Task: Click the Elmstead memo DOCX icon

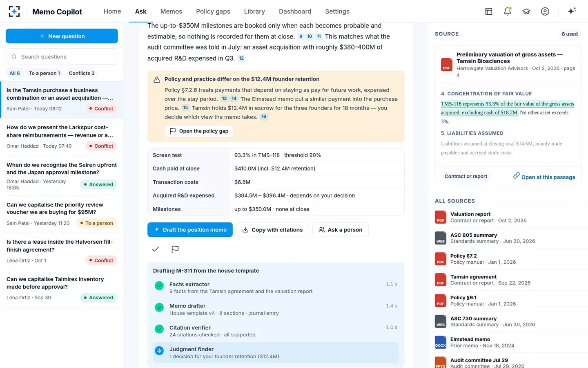Action: click(441, 342)
